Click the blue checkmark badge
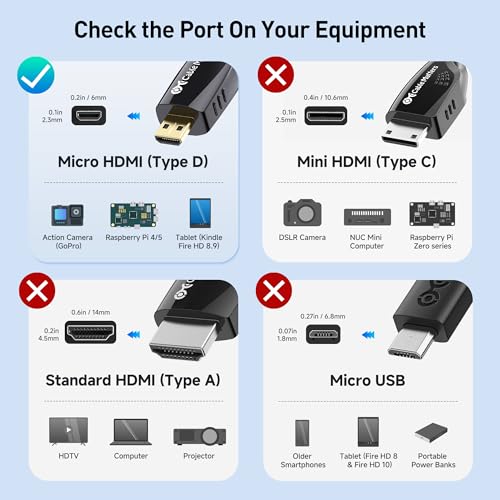Screen dimensions: 500x500 36,75
